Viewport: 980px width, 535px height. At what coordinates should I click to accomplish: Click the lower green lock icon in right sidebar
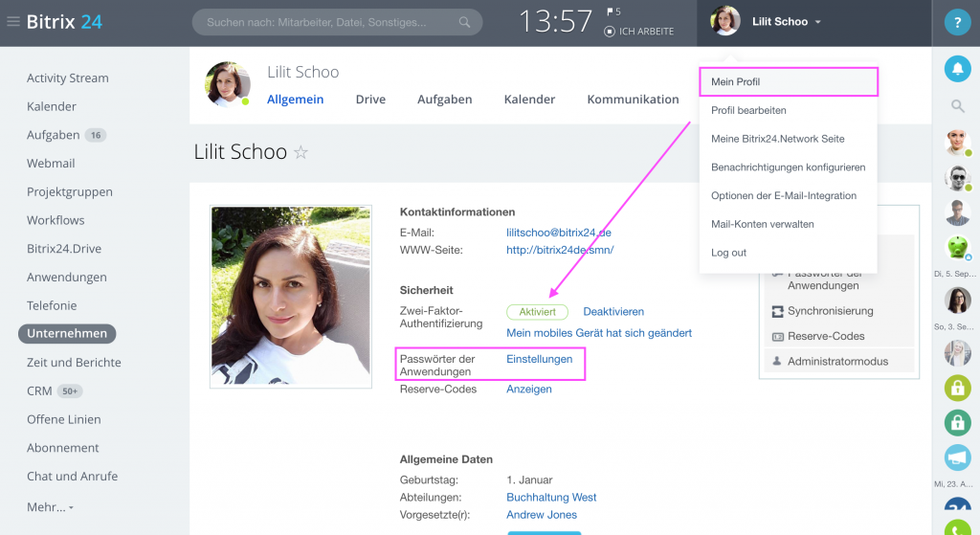[x=957, y=422]
